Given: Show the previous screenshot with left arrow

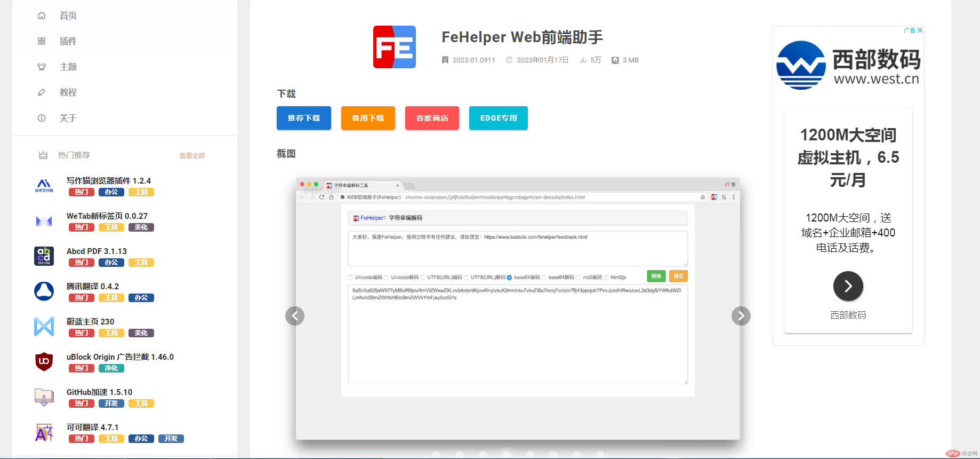Looking at the screenshot, I should point(295,316).
